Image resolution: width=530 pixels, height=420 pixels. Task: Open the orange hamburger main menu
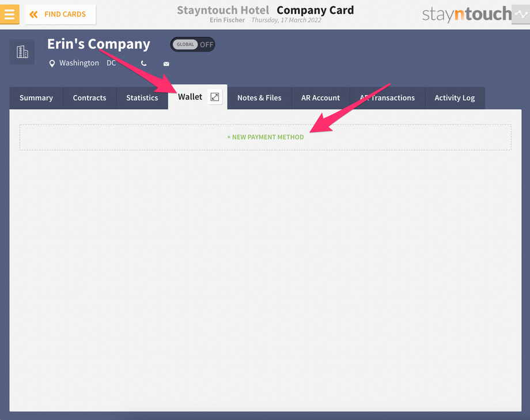tap(9, 14)
